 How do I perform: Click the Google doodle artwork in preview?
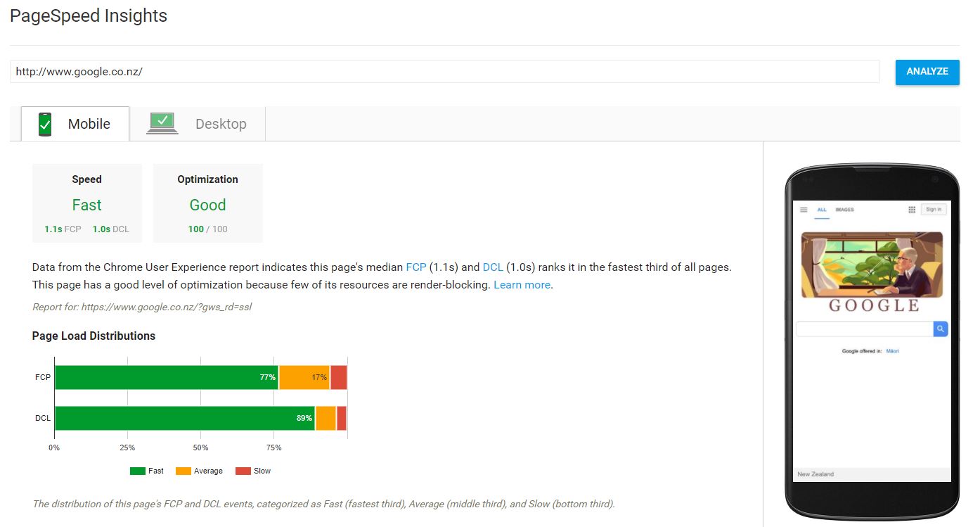point(872,265)
